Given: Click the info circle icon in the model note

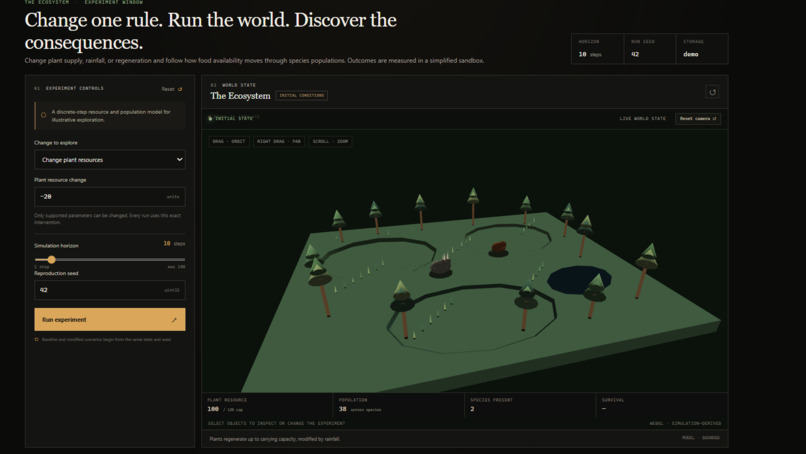Looking at the screenshot, I should click(x=43, y=115).
